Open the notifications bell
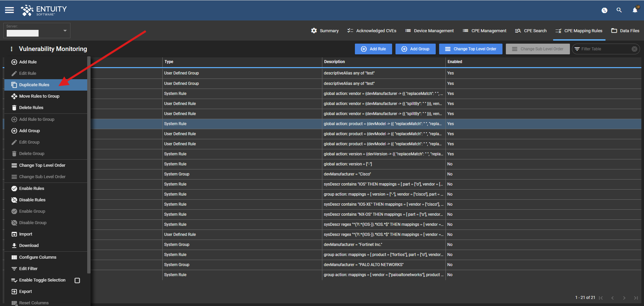The height and width of the screenshot is (306, 644). click(635, 10)
